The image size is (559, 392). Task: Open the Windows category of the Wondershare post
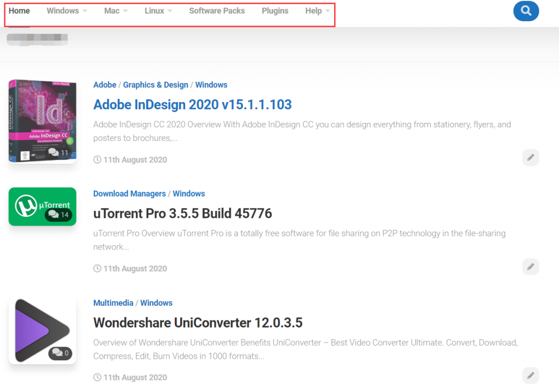point(156,303)
